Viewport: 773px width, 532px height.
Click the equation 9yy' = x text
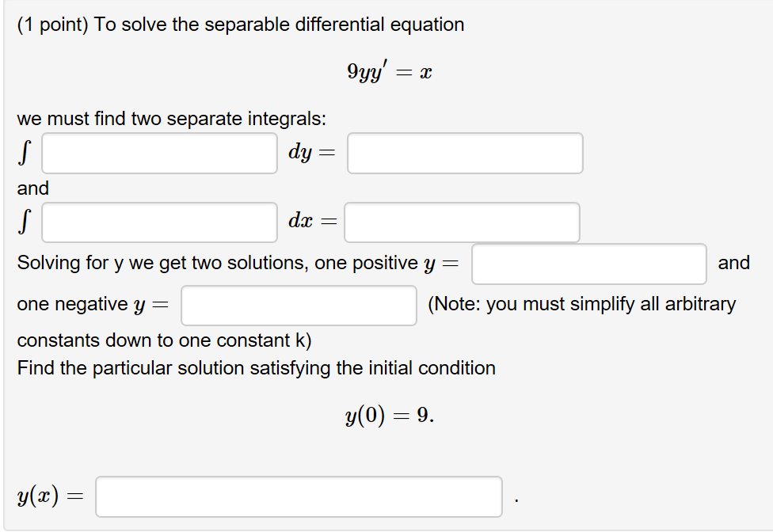(x=386, y=70)
